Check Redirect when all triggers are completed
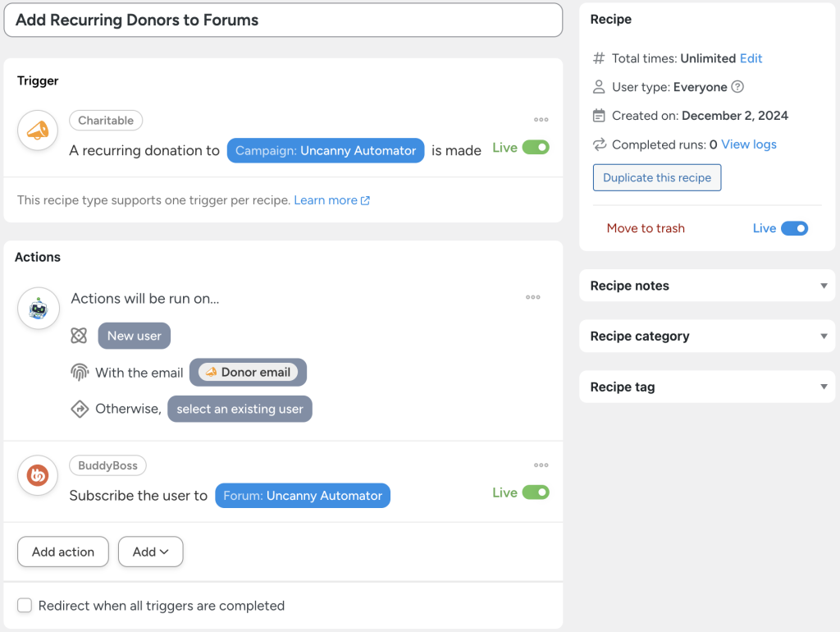The width and height of the screenshot is (840, 632). (x=25, y=605)
